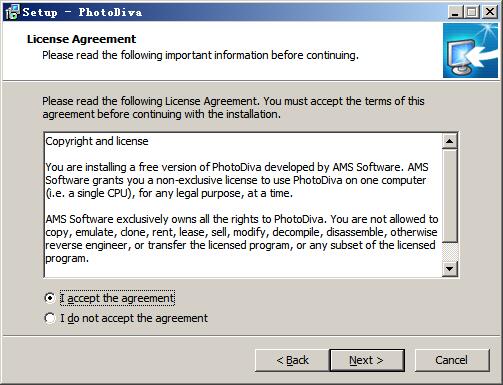Select the 'I accept the agreement' radio button

pyautogui.click(x=50, y=298)
